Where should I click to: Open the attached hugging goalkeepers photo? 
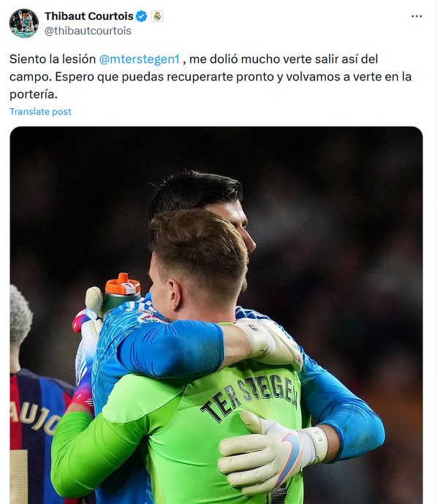216,315
